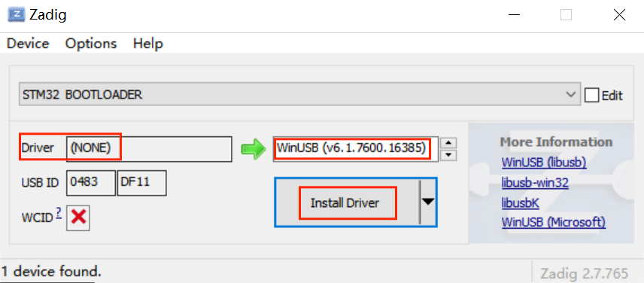Open the WinUSB (libusb) link

tap(544, 163)
